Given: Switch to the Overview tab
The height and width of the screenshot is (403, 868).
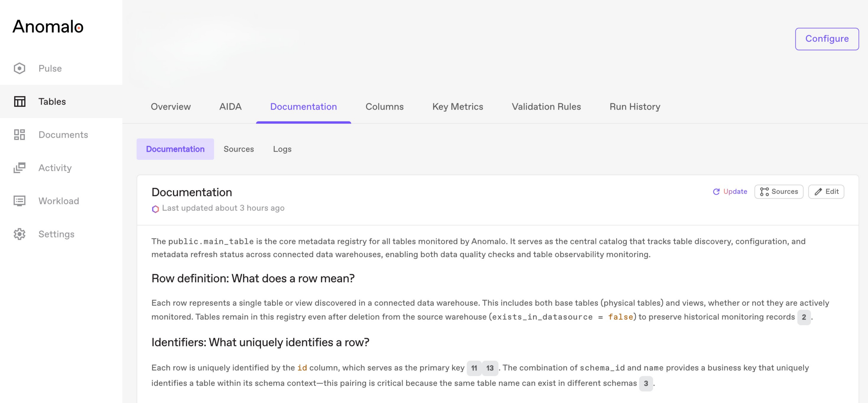Looking at the screenshot, I should 171,107.
